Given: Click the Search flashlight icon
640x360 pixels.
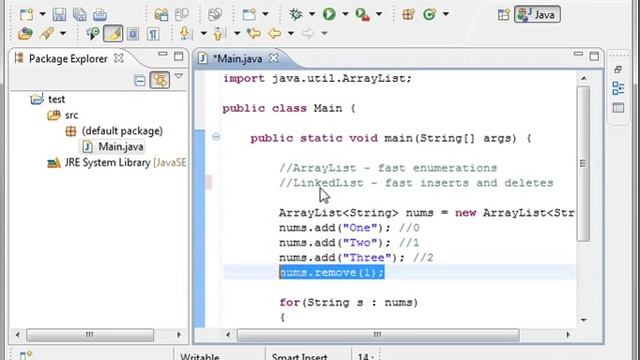Looking at the screenshot, I should (x=47, y=33).
